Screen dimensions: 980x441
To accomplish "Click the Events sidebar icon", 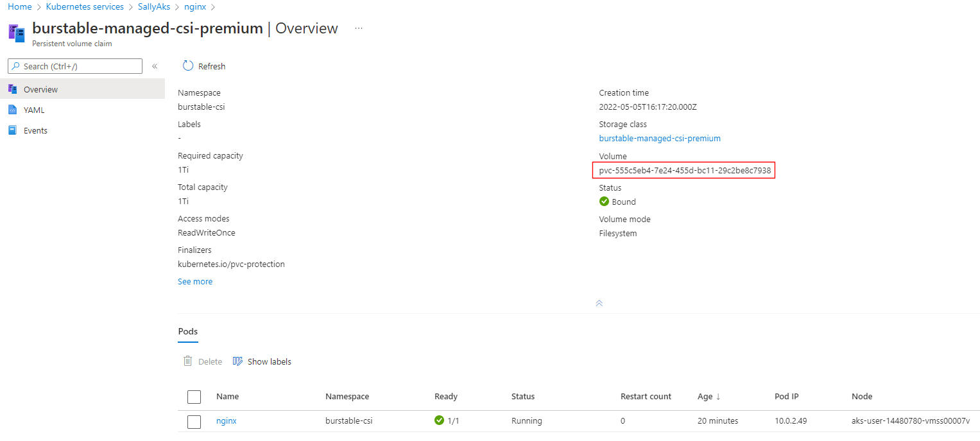I will [x=12, y=130].
